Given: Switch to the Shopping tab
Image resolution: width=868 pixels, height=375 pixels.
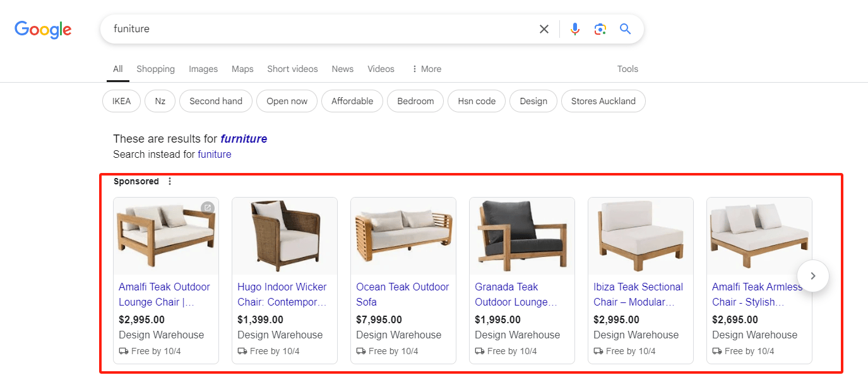Looking at the screenshot, I should [155, 69].
